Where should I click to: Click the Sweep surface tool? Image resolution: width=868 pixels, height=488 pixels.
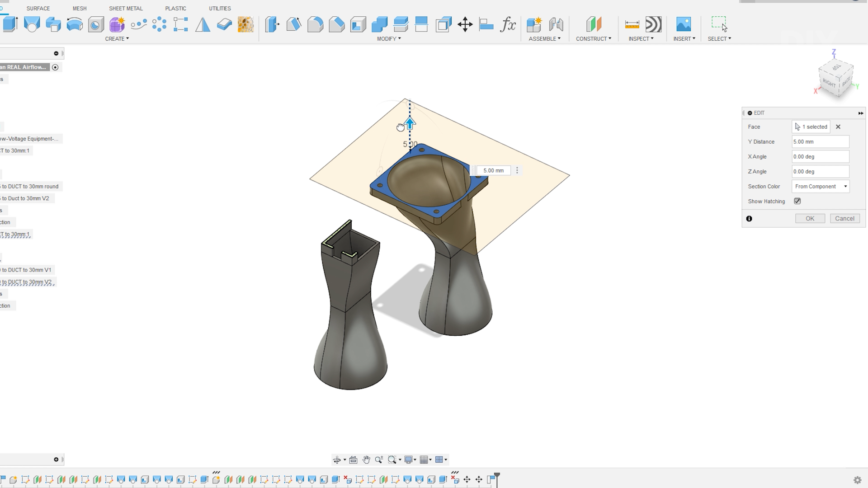75,24
